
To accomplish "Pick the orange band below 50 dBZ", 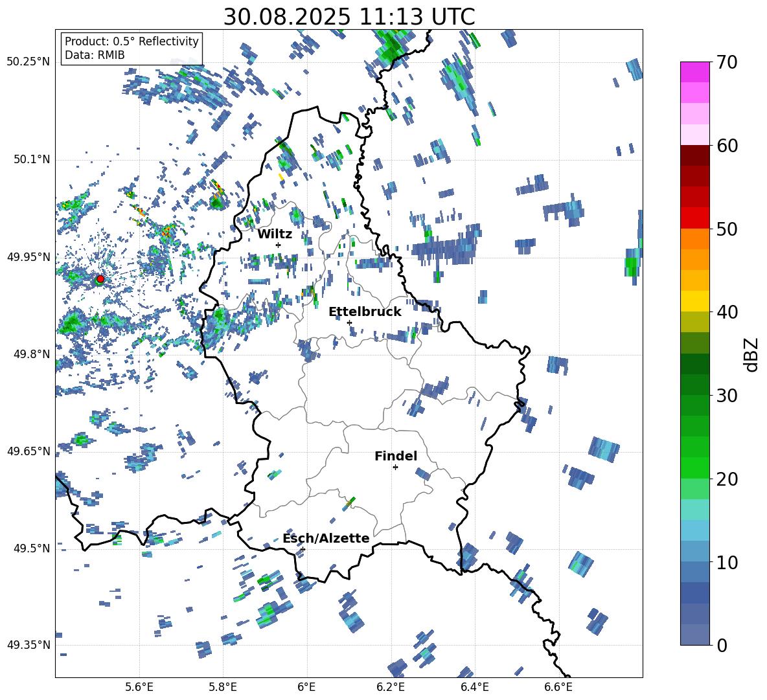I will pyautogui.click(x=695, y=239).
